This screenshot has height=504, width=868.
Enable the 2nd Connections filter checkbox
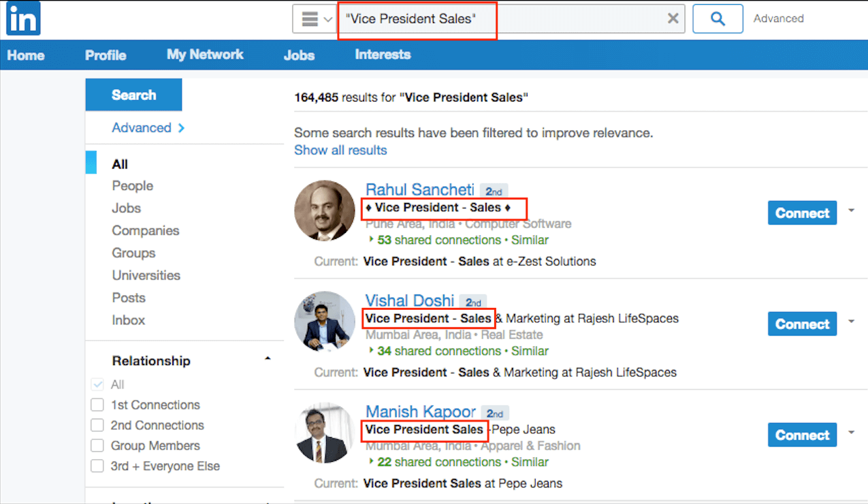click(x=97, y=426)
